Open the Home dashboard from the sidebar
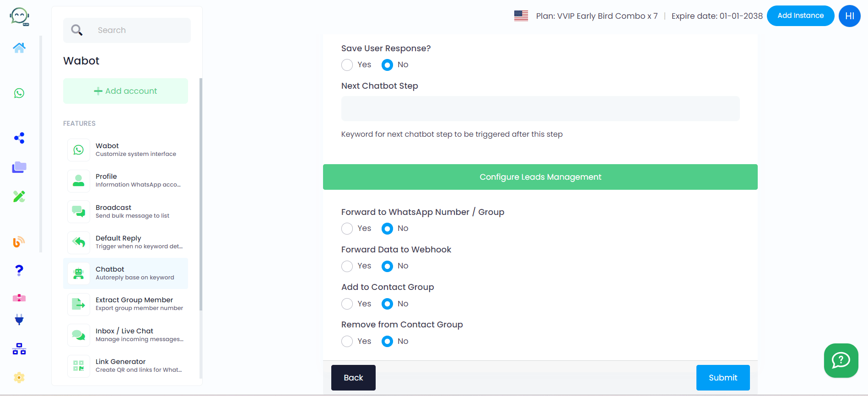The height and width of the screenshot is (396, 868). [19, 48]
